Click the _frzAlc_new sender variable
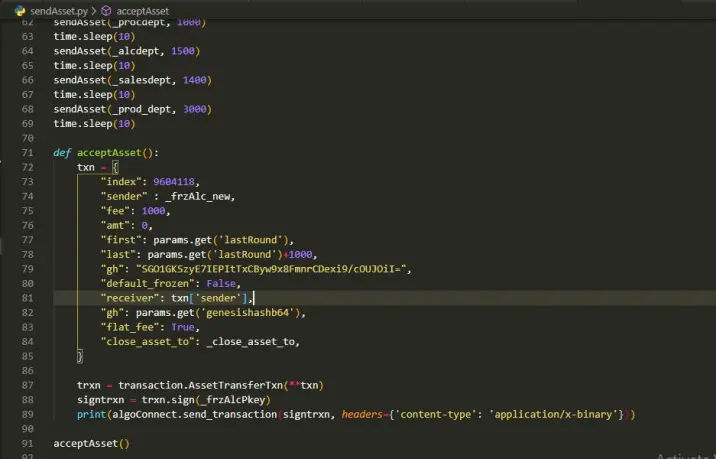 [x=200, y=196]
